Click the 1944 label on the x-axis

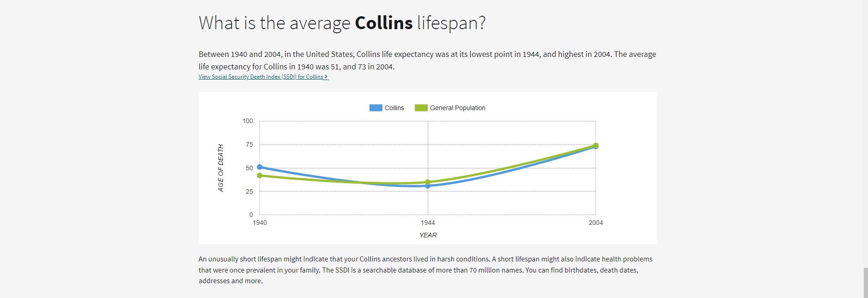tap(427, 222)
